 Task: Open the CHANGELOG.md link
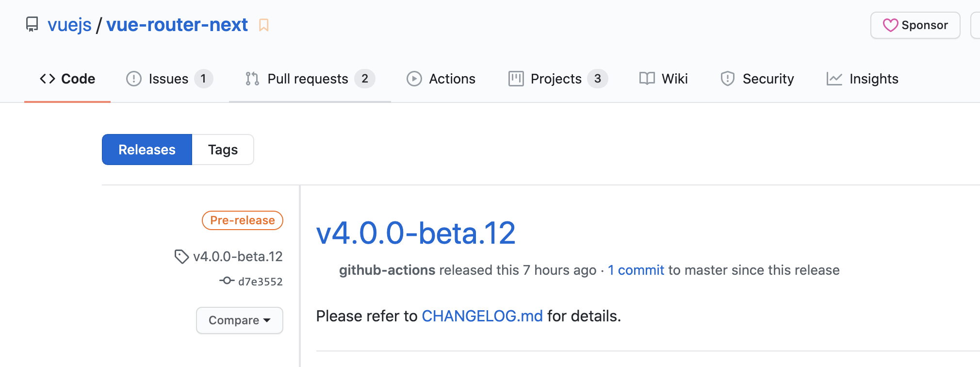coord(482,316)
